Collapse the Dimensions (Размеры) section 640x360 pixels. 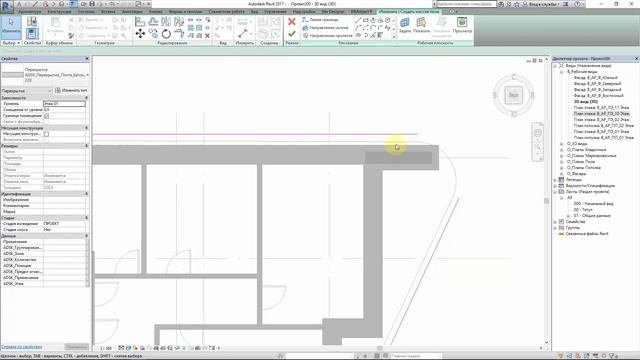[x=87, y=146]
